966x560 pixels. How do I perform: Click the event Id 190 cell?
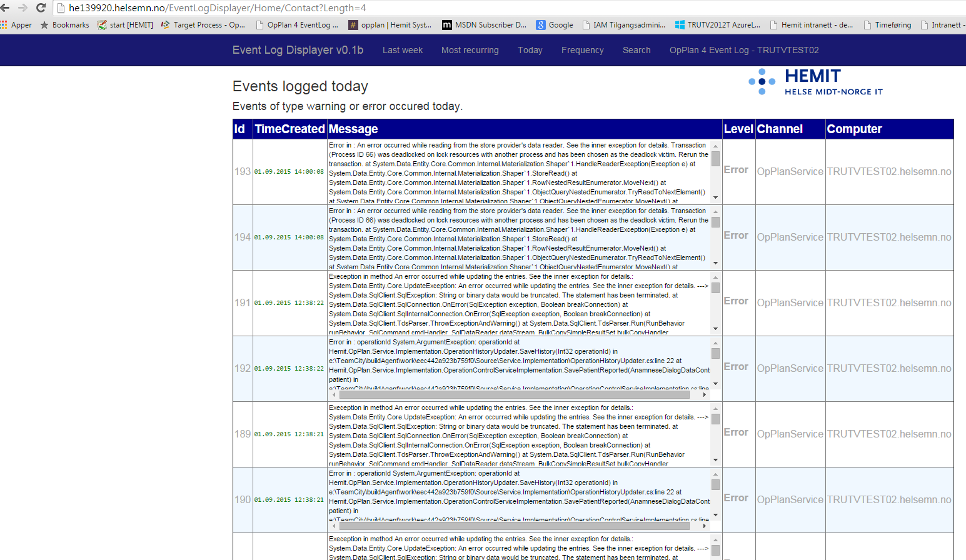click(x=243, y=499)
